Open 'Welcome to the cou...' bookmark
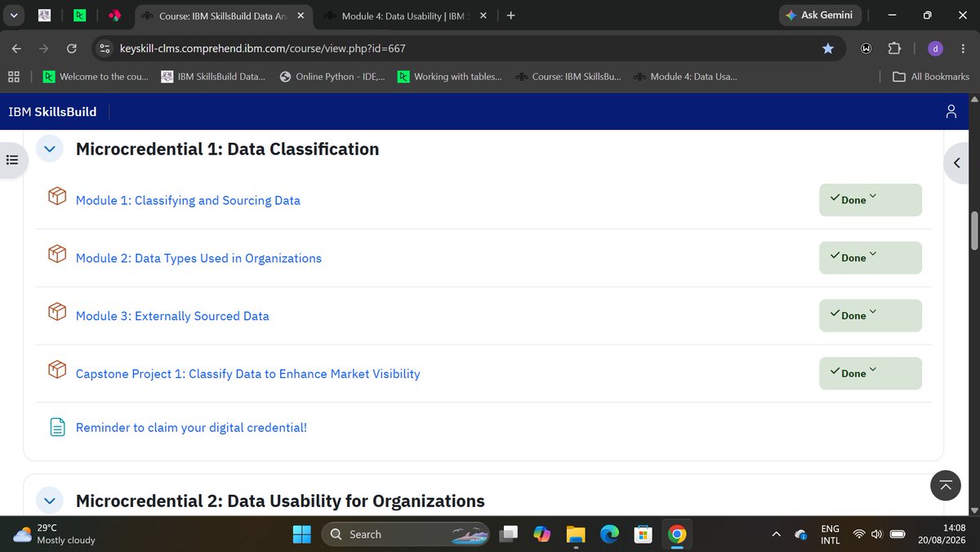Screen dimensions: 980x552 point(96,77)
